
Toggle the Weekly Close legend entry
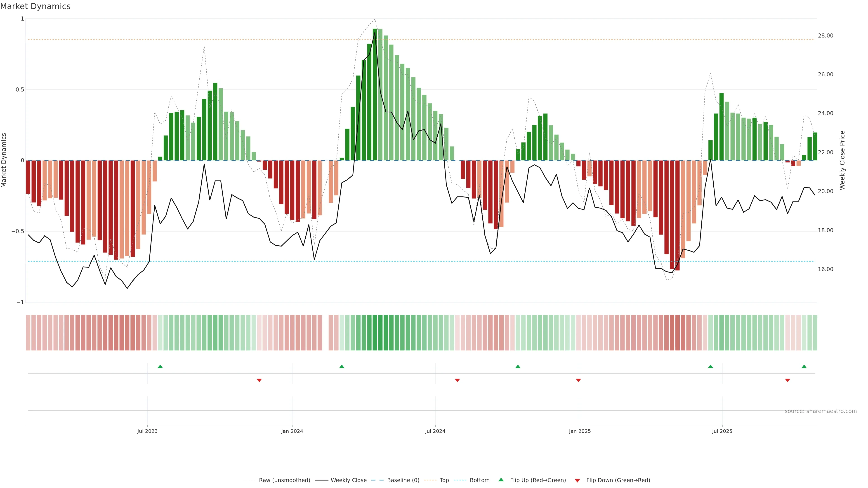click(x=348, y=480)
